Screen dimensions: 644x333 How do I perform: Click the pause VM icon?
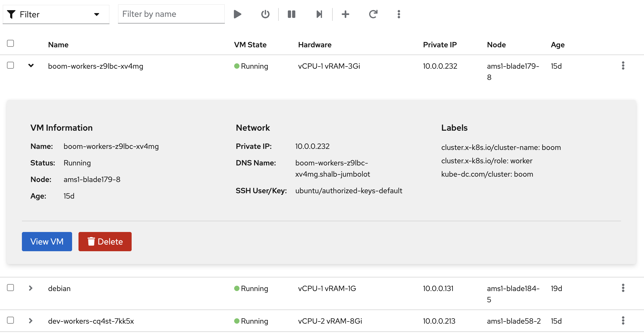292,14
